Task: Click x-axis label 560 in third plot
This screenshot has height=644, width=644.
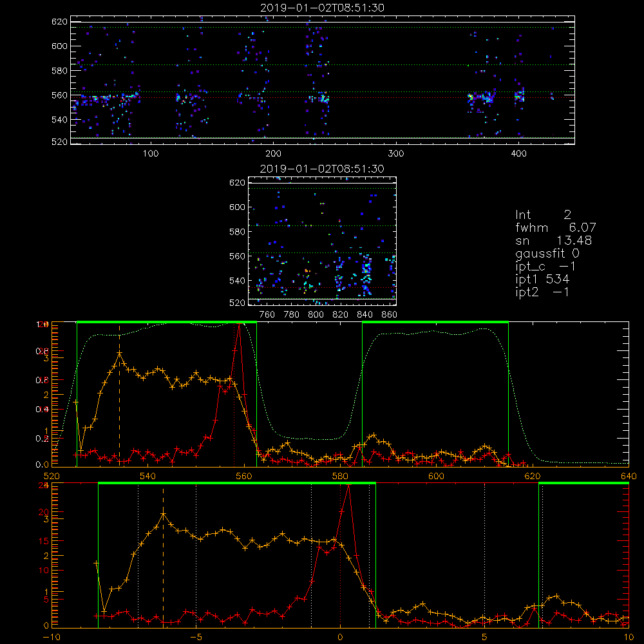Action: point(244,476)
